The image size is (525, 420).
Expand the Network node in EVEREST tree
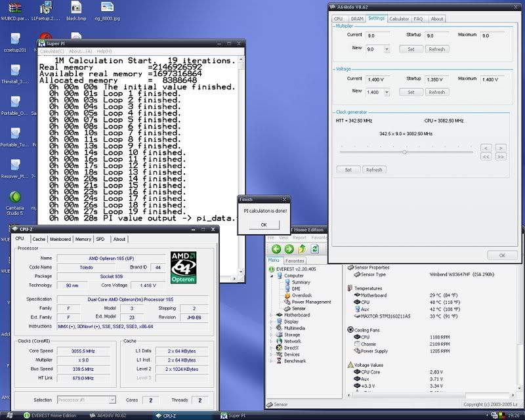click(272, 341)
